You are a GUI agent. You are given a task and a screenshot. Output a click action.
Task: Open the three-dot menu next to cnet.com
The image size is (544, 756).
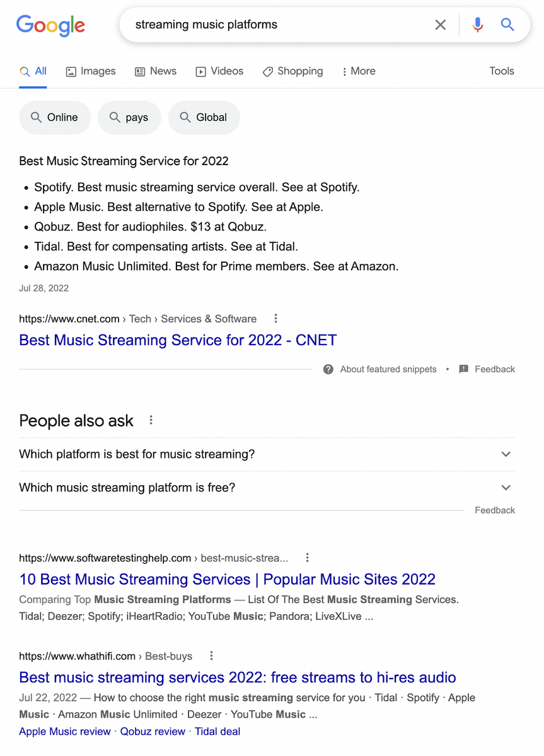point(275,319)
